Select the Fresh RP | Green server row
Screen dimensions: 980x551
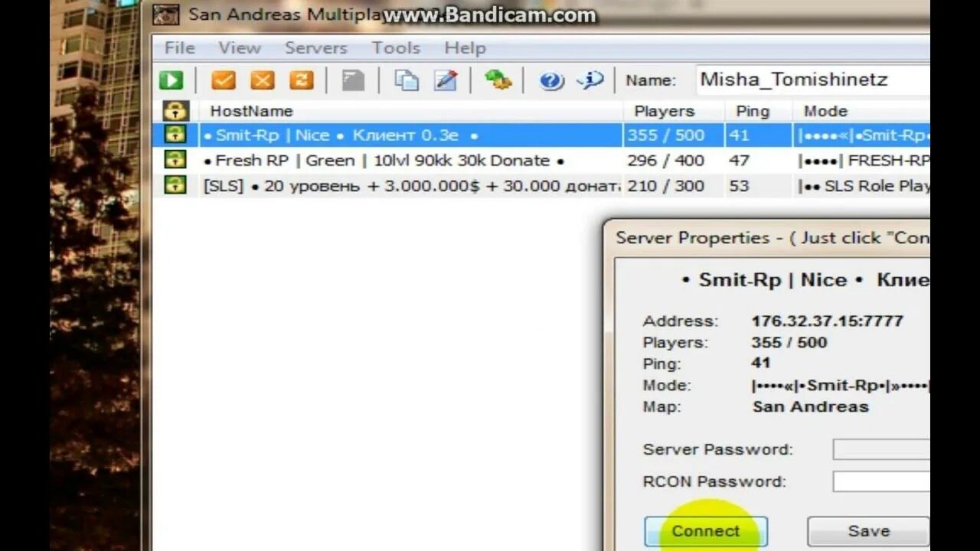[x=541, y=161]
